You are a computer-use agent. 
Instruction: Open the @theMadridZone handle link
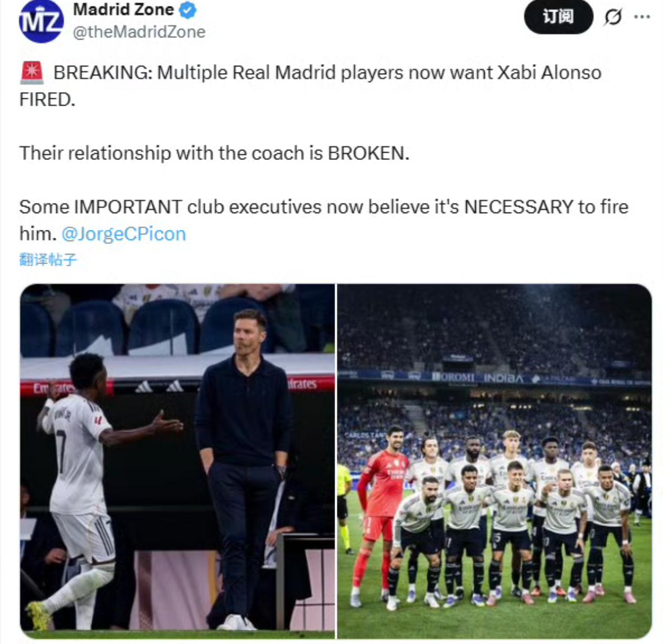coord(139,32)
